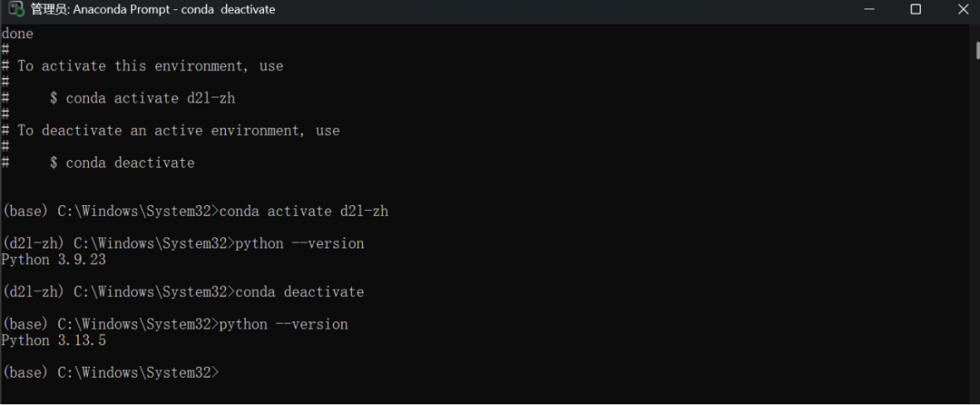Click the 'Python 3.13.5' output line
980x405 pixels.
tap(53, 341)
